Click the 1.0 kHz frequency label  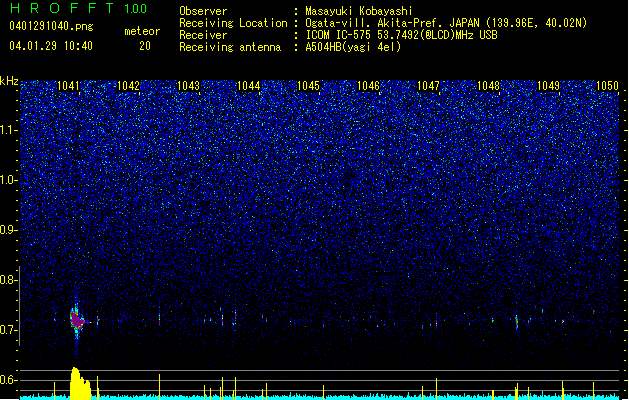tap(9, 180)
